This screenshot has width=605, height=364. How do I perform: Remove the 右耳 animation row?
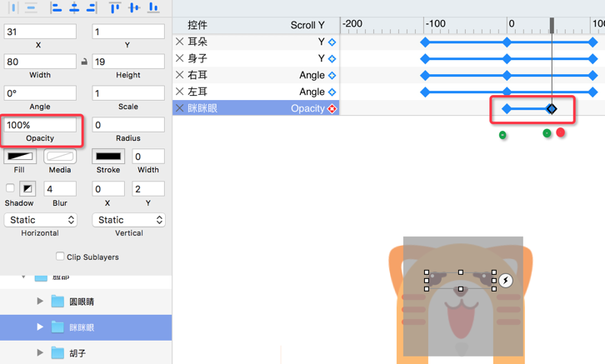point(179,75)
